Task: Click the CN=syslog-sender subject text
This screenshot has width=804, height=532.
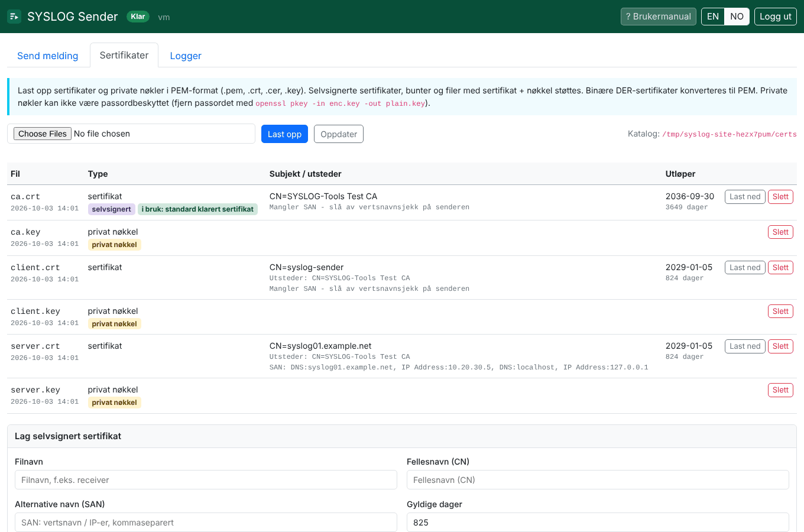Action: coord(306,267)
